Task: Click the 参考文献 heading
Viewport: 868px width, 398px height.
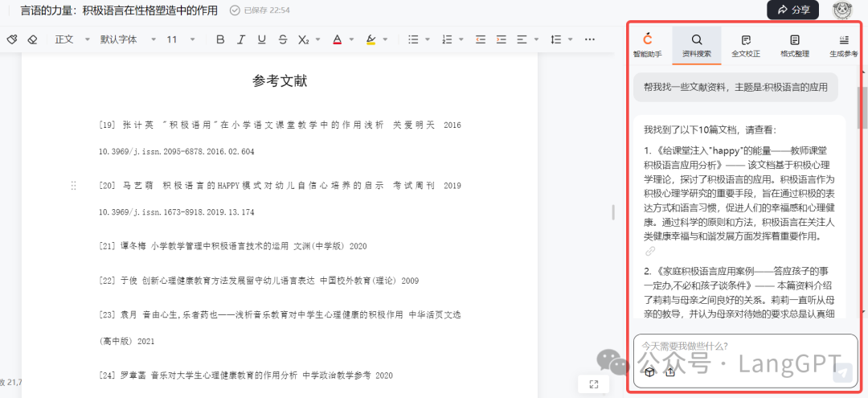Action: tap(280, 81)
